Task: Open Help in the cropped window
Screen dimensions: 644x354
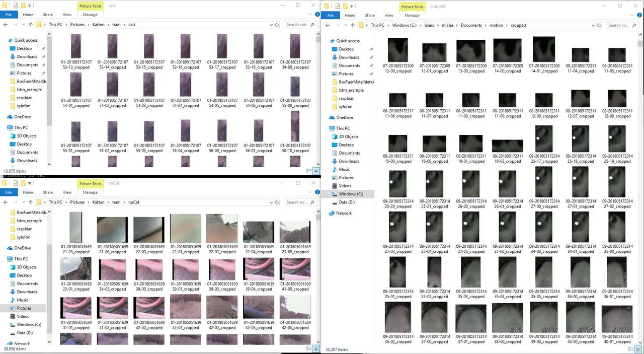Action: click(638, 16)
